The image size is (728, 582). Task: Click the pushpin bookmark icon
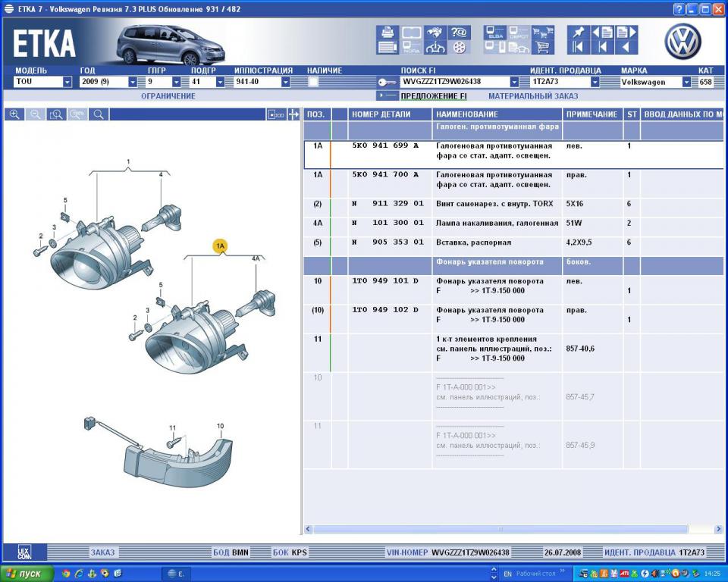coord(579,33)
